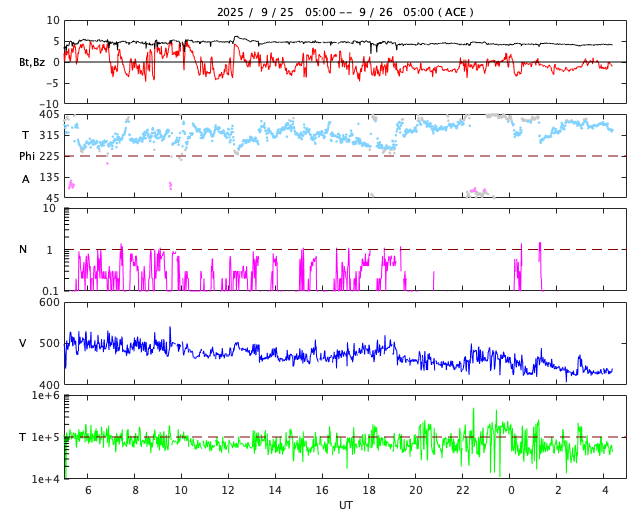This screenshot has height=512, width=640.
Task: Click the Bt,Bz axis label
Action: 31,62
